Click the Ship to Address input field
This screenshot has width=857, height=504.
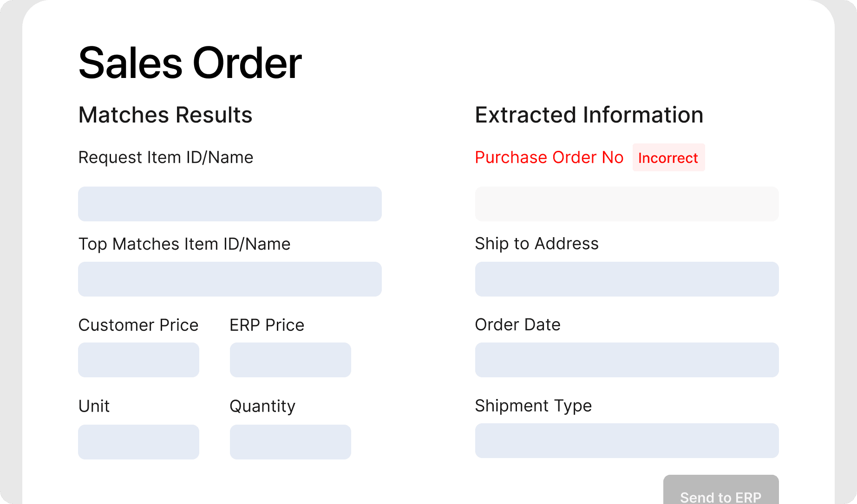(627, 279)
